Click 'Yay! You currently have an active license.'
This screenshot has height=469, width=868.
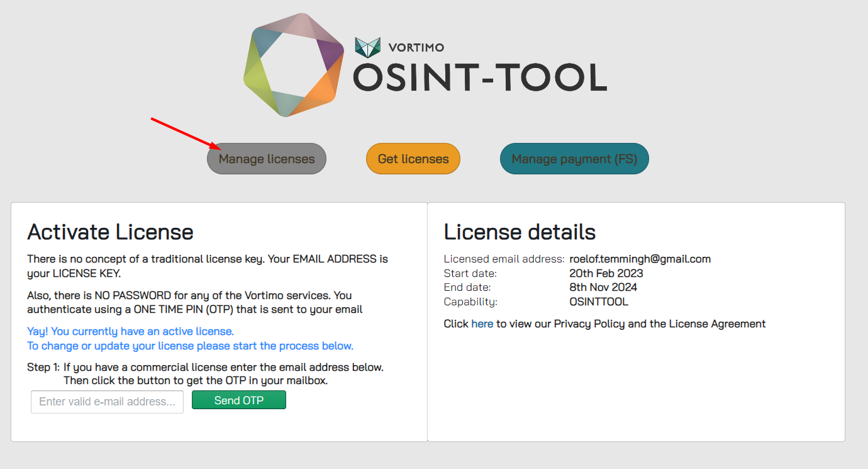tap(130, 331)
